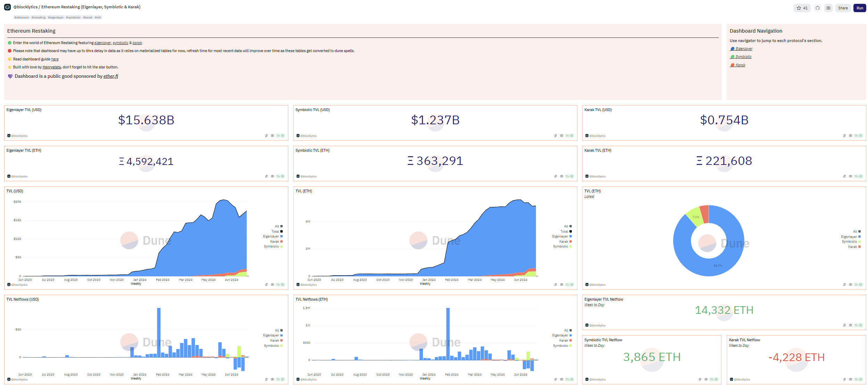Star the dashboard with 41 stars
Viewport: 868px width, 385px height.
[802, 8]
